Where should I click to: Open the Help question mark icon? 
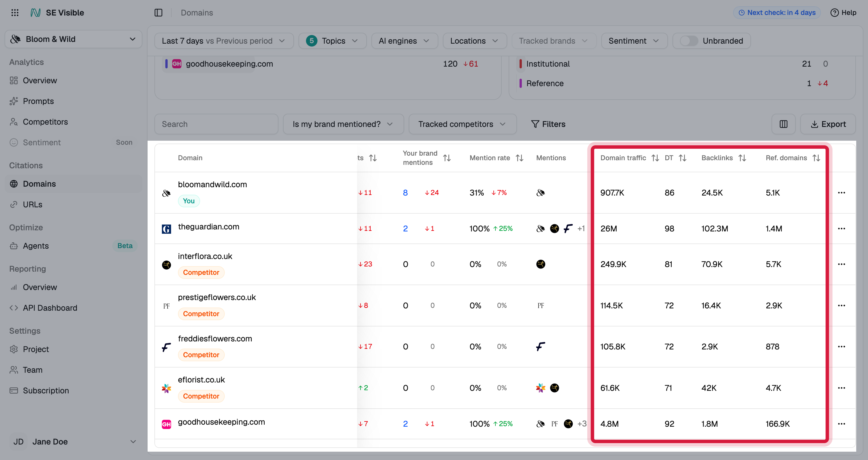coord(834,12)
